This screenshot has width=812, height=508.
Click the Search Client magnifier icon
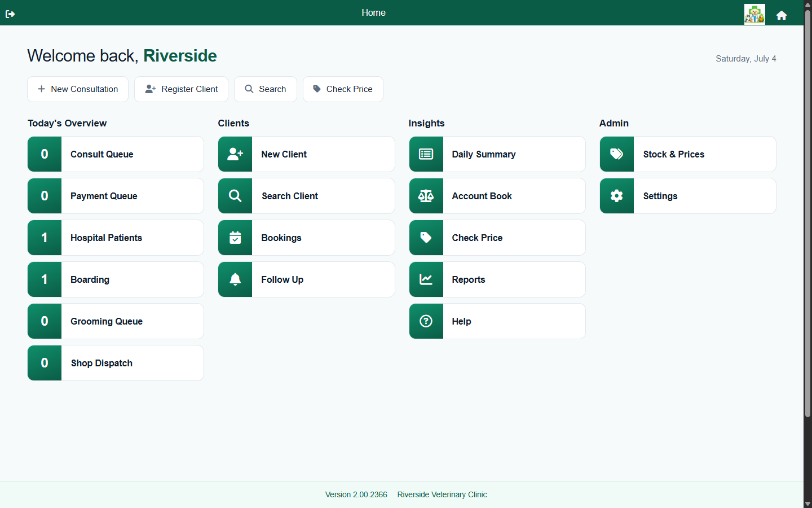point(235,196)
